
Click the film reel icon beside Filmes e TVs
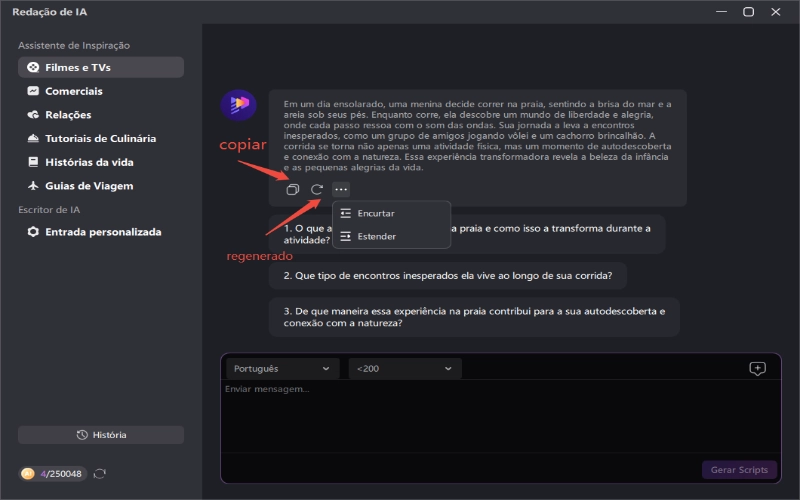[33, 67]
